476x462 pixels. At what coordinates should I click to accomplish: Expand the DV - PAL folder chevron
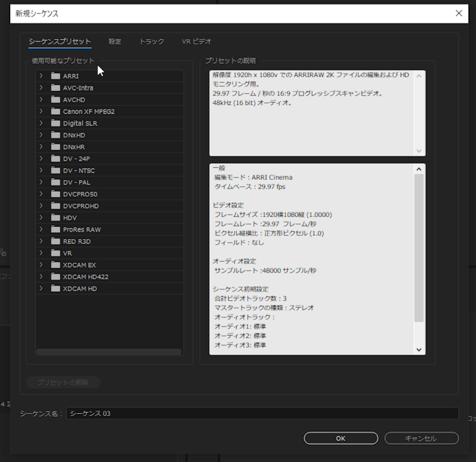point(41,182)
